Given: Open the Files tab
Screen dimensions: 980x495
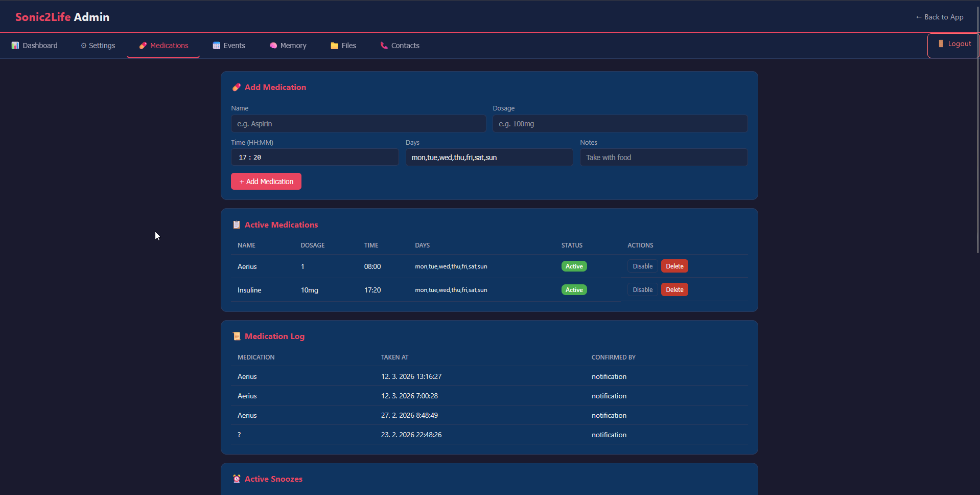Looking at the screenshot, I should point(343,46).
